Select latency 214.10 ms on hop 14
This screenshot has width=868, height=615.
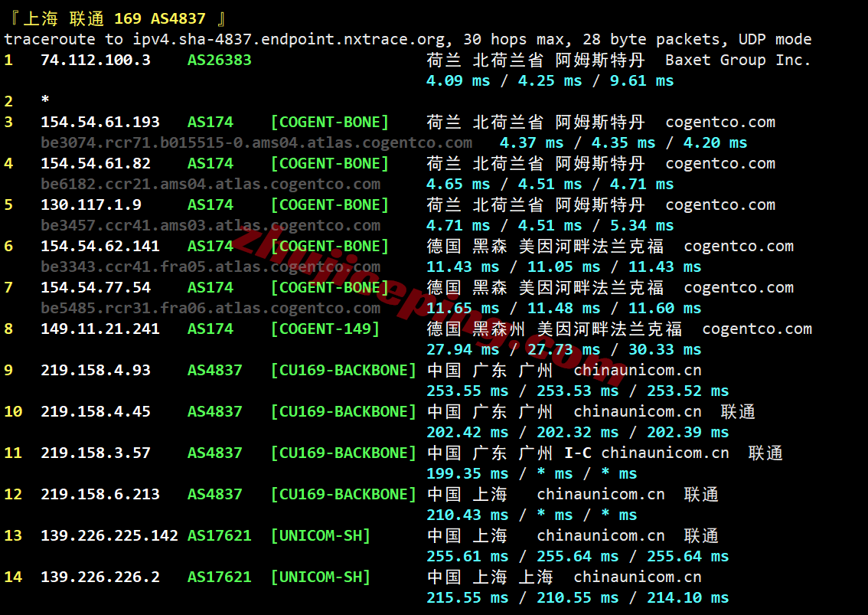(x=688, y=598)
